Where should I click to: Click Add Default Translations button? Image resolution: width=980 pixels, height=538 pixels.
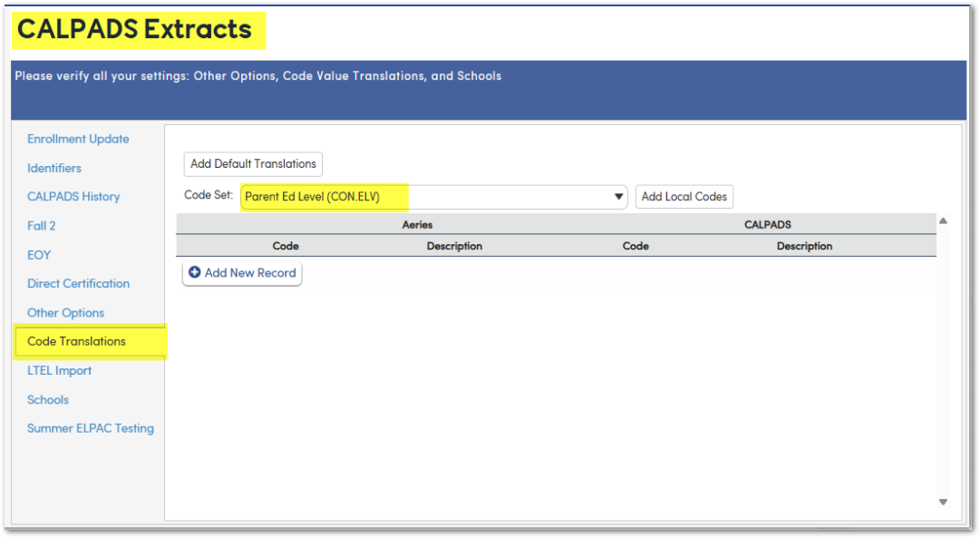pyautogui.click(x=253, y=164)
